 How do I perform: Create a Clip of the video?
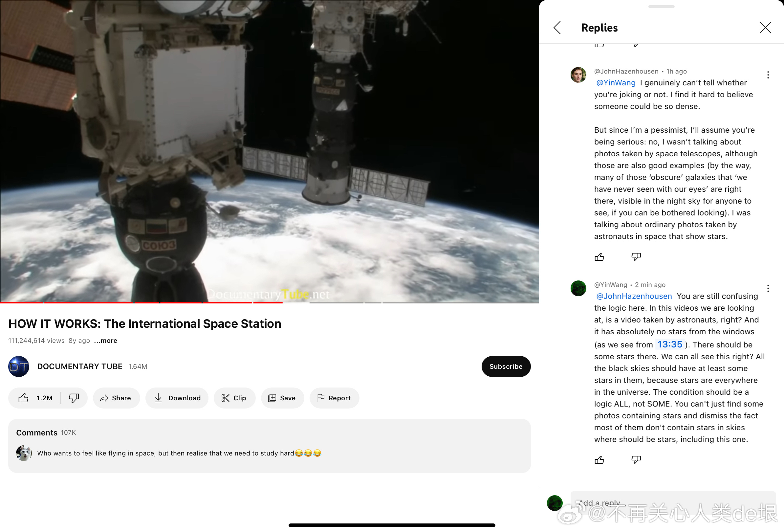click(234, 398)
